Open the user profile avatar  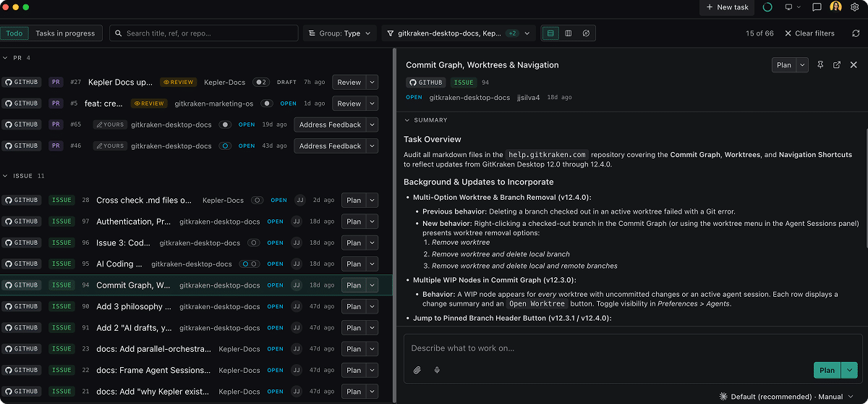click(835, 7)
